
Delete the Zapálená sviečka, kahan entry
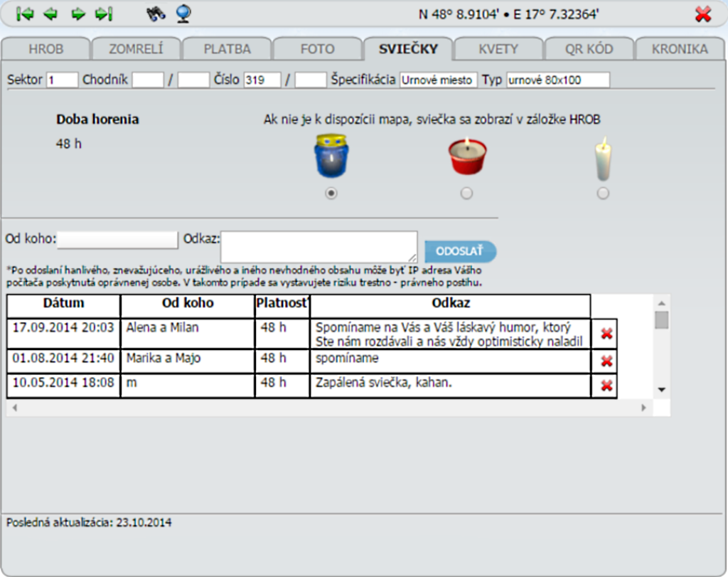coord(606,385)
